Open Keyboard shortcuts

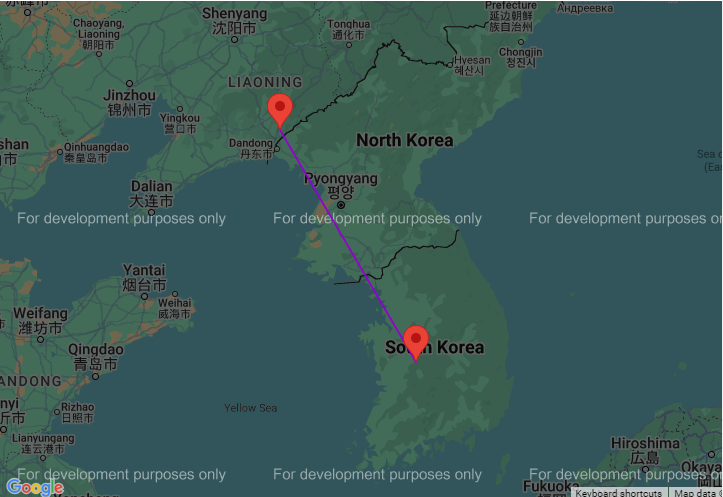tap(618, 493)
